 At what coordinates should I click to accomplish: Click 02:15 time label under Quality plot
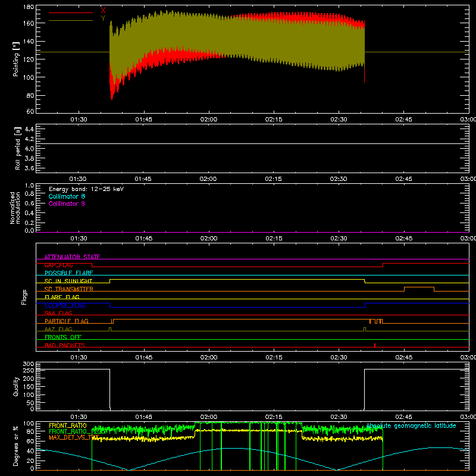pos(274,417)
